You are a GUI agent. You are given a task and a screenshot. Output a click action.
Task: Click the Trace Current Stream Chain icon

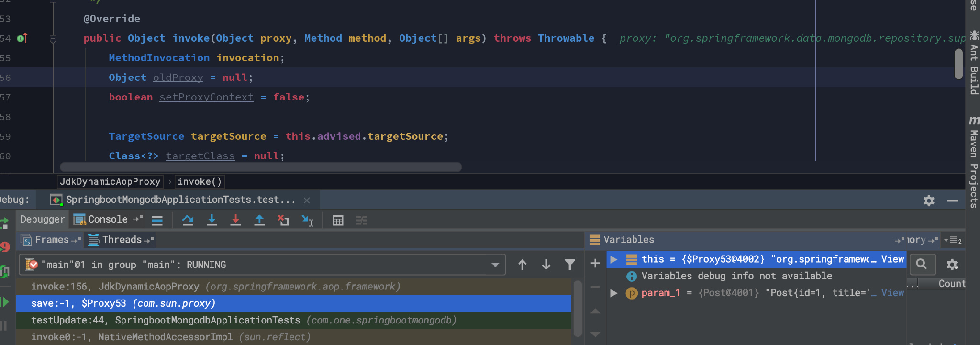click(x=362, y=220)
